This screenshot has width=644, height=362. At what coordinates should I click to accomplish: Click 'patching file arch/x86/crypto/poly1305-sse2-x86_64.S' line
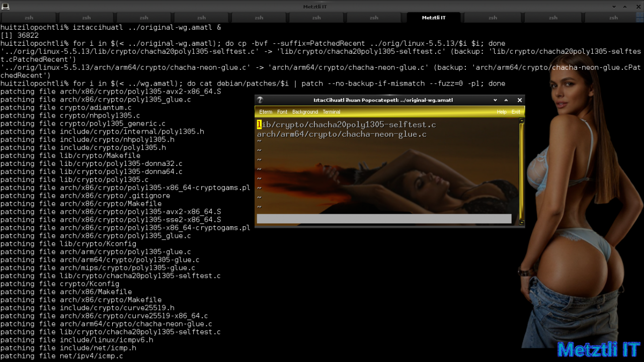pyautogui.click(x=111, y=220)
